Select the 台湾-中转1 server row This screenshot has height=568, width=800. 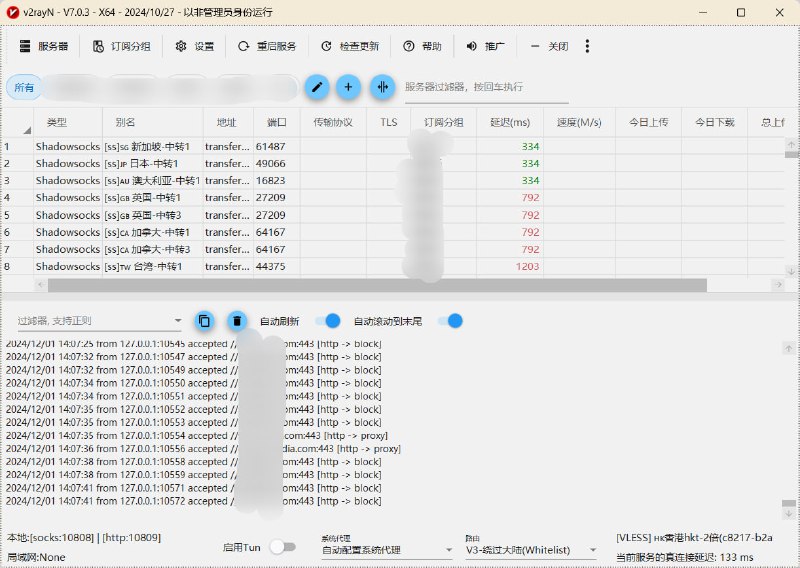[x=393, y=266]
